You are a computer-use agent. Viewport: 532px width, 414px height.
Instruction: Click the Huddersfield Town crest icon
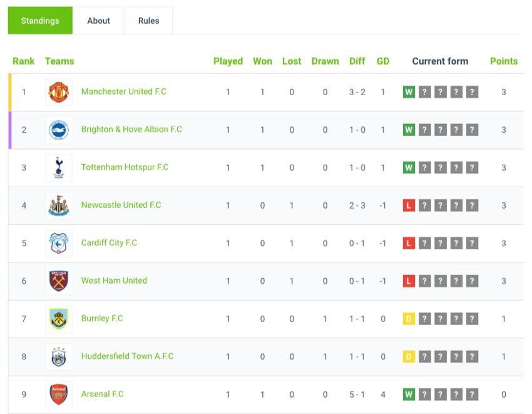click(59, 357)
